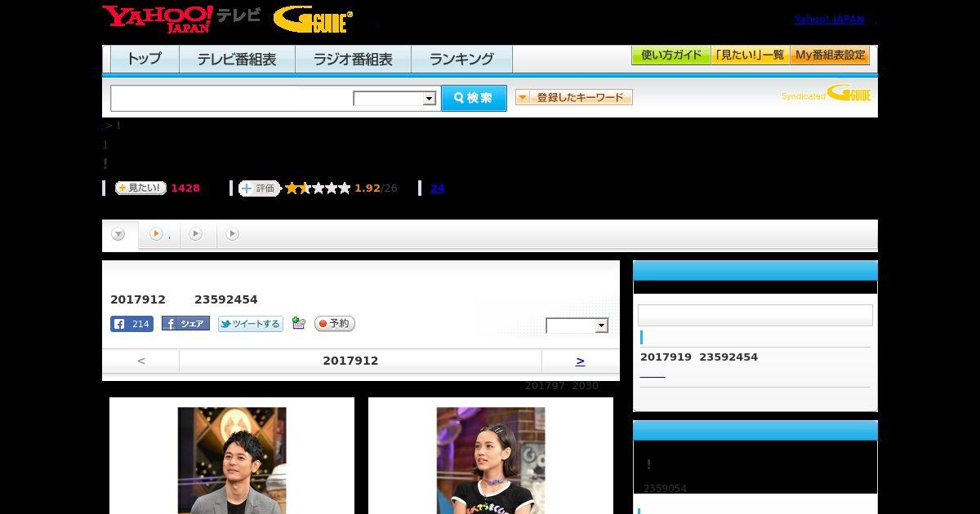Image resolution: width=980 pixels, height=514 pixels.
Task: Go to previous date with < arrow
Action: [140, 361]
